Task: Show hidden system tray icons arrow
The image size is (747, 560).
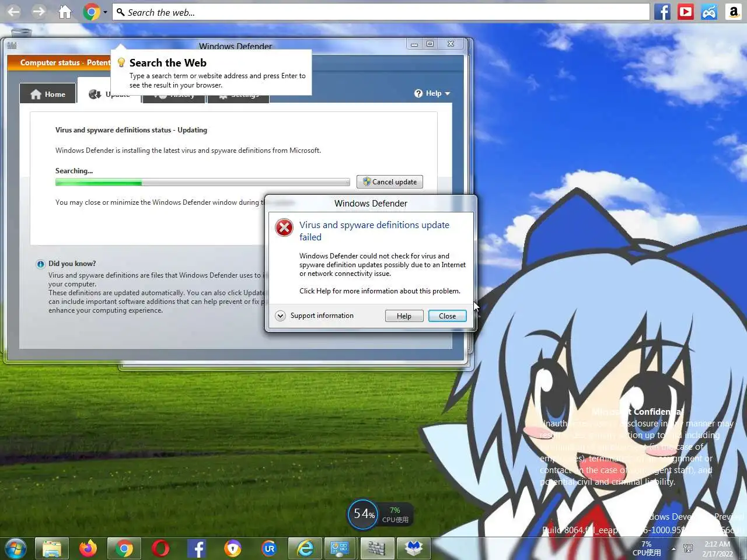Action: click(x=673, y=549)
